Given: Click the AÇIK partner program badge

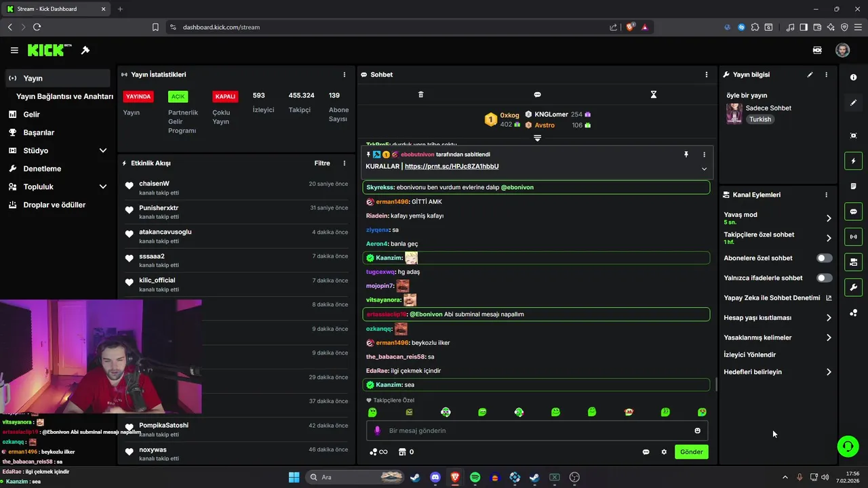Looking at the screenshot, I should coord(178,96).
